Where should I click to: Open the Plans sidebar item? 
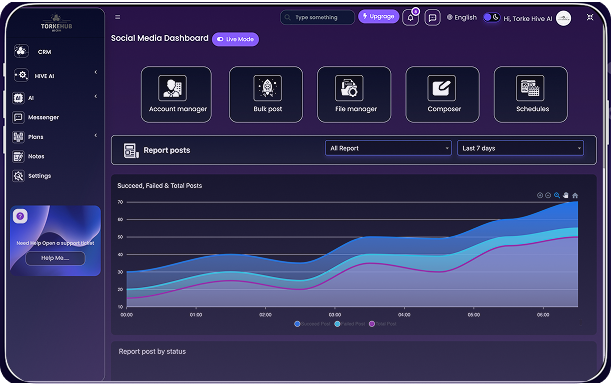tap(28, 137)
